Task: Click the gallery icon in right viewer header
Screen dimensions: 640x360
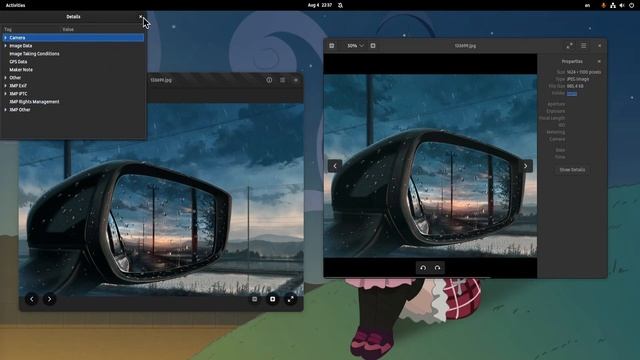Action: (332, 46)
